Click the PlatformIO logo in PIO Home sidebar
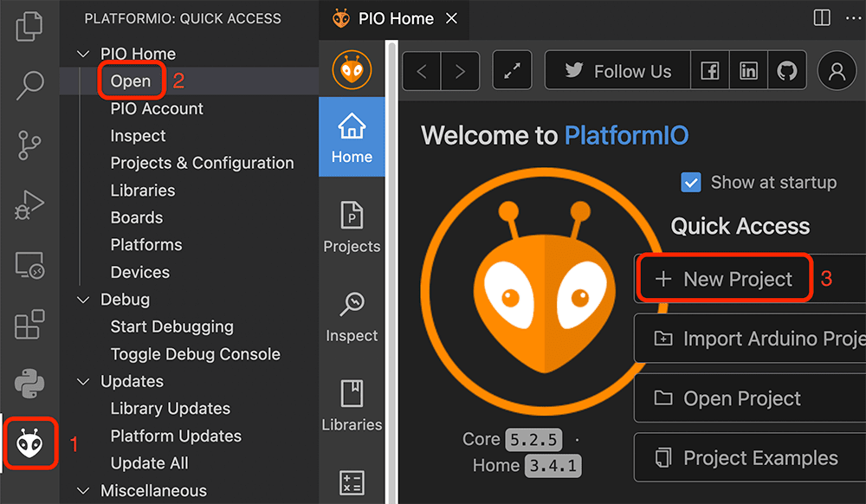 [352, 69]
